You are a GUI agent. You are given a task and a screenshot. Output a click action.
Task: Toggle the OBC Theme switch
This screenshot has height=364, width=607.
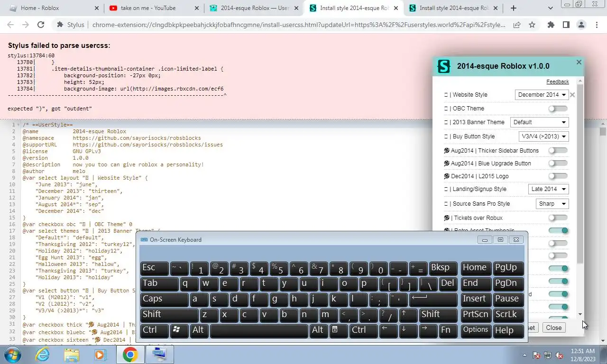point(558,109)
